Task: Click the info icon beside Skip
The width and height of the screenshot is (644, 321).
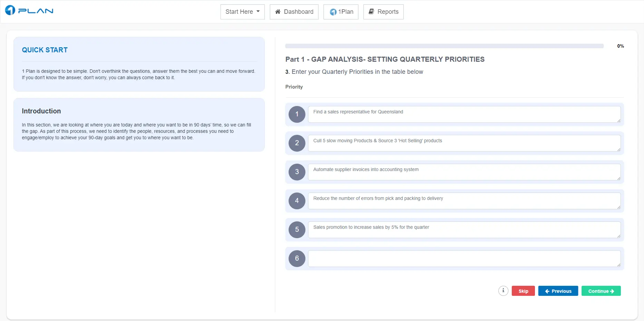Action: (503, 291)
